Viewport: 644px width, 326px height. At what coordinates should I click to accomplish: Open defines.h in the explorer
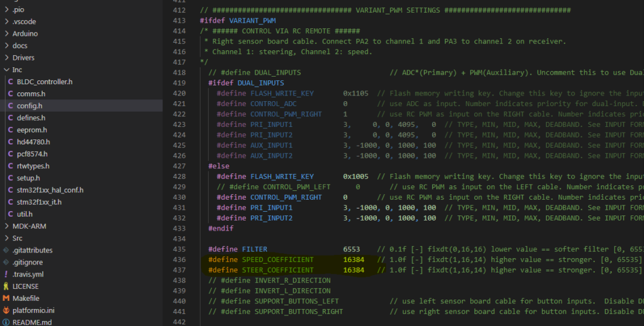31,117
